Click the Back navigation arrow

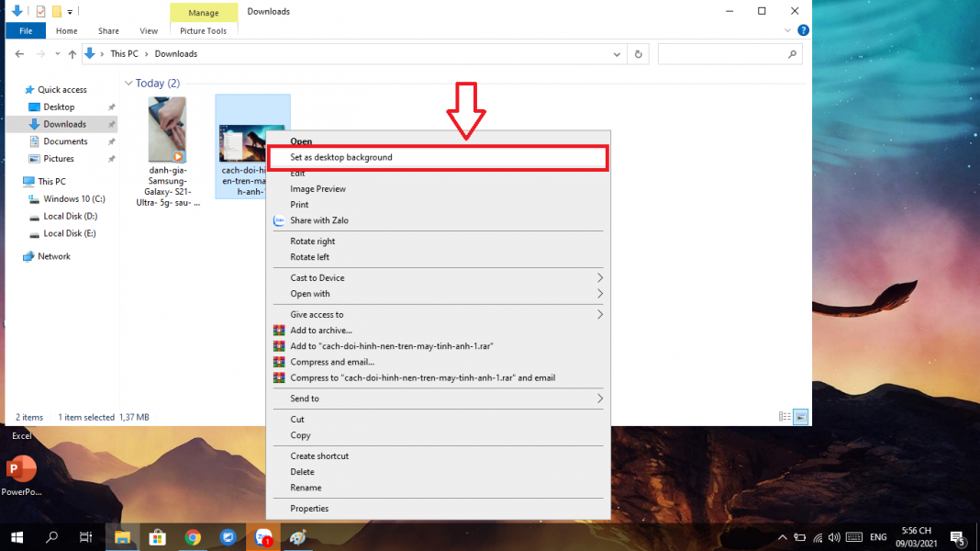click(x=19, y=54)
